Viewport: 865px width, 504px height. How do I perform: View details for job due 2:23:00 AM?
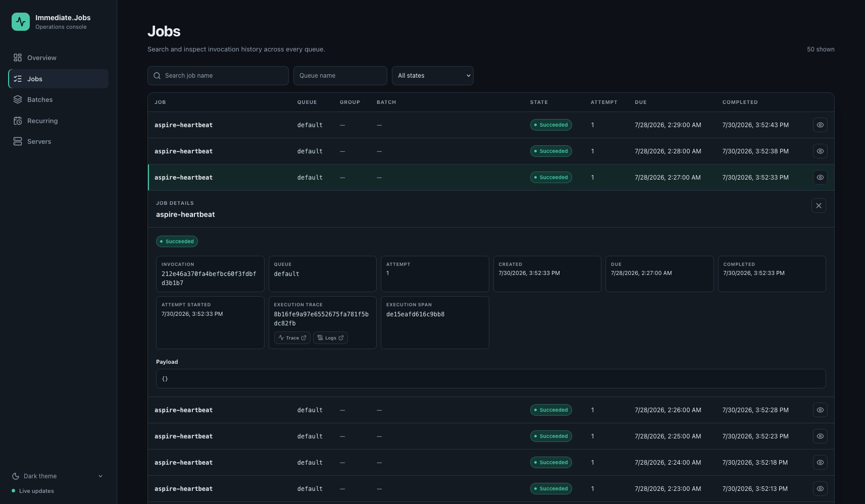[x=820, y=489]
